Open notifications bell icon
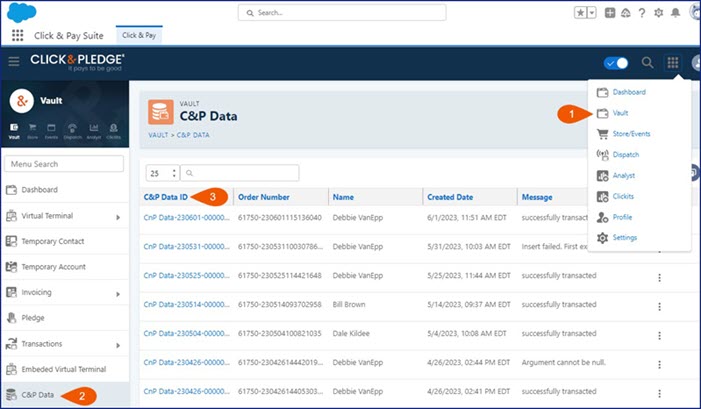Viewport: 701px width, 409px height. 676,13
